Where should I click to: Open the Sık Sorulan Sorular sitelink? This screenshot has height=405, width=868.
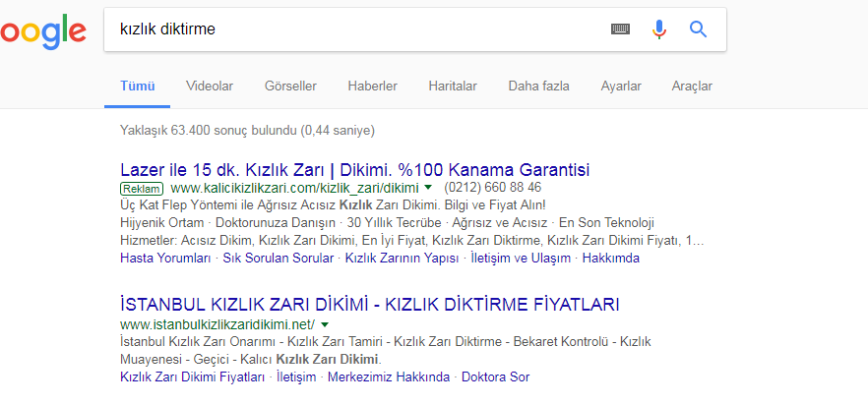click(279, 259)
